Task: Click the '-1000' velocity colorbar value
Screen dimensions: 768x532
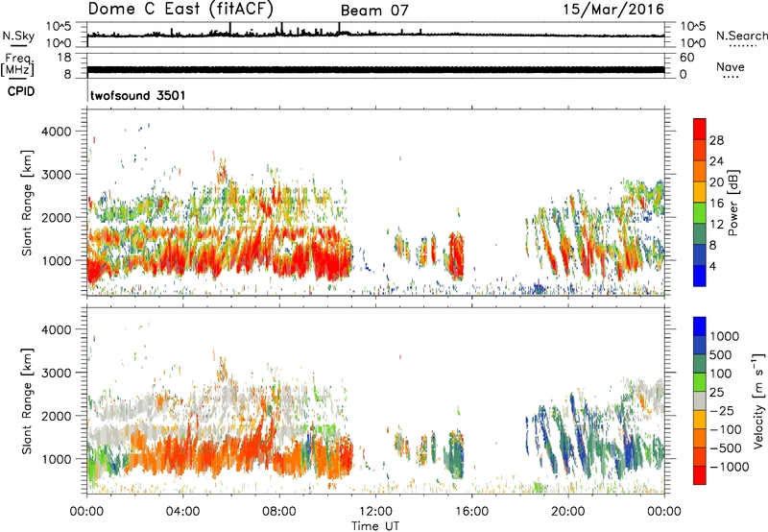Action: 729,467
